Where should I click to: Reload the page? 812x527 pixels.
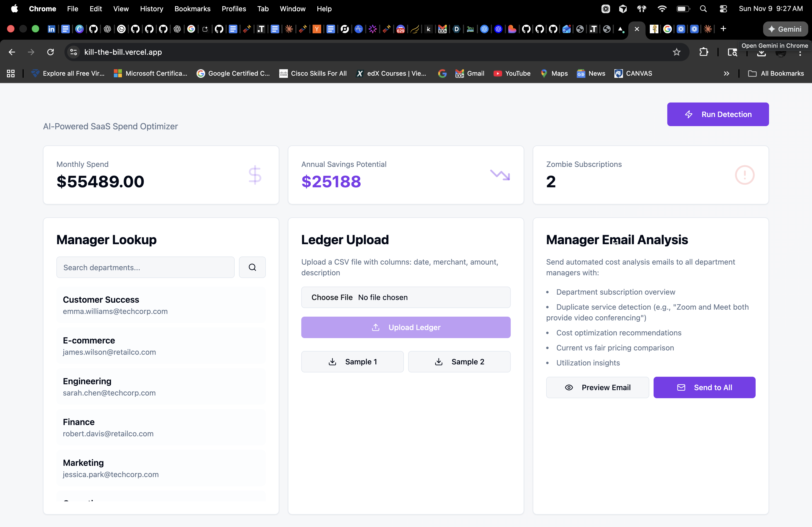[50, 52]
